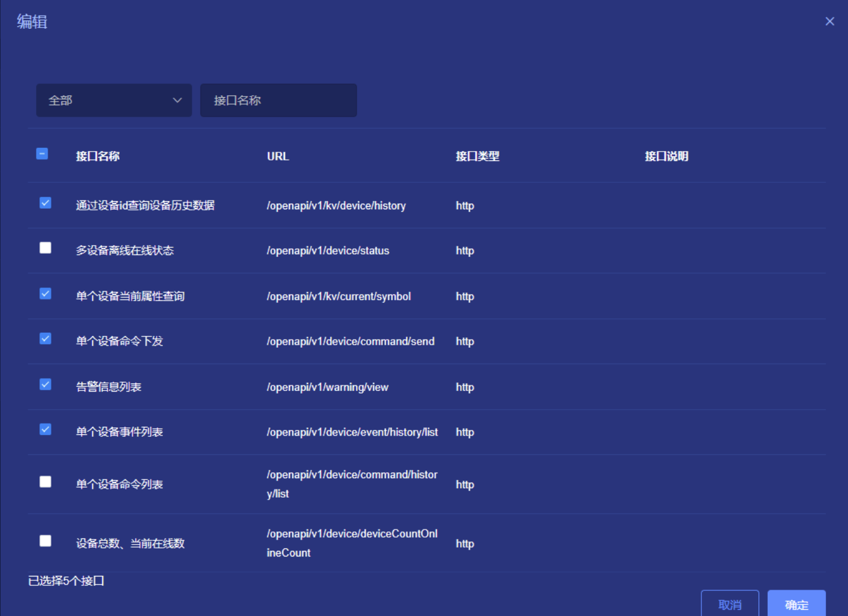
Task: Close the 编辑 dialog with the X icon
Action: (829, 21)
